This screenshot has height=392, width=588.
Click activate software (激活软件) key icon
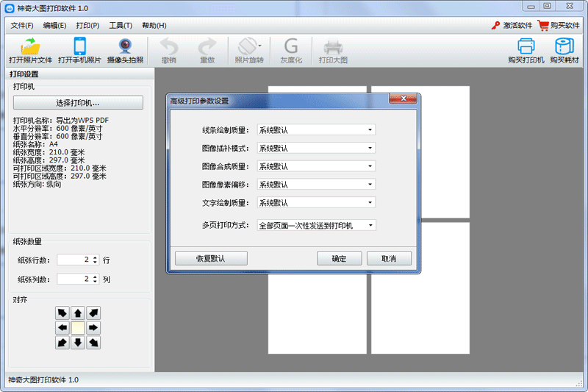tap(495, 26)
